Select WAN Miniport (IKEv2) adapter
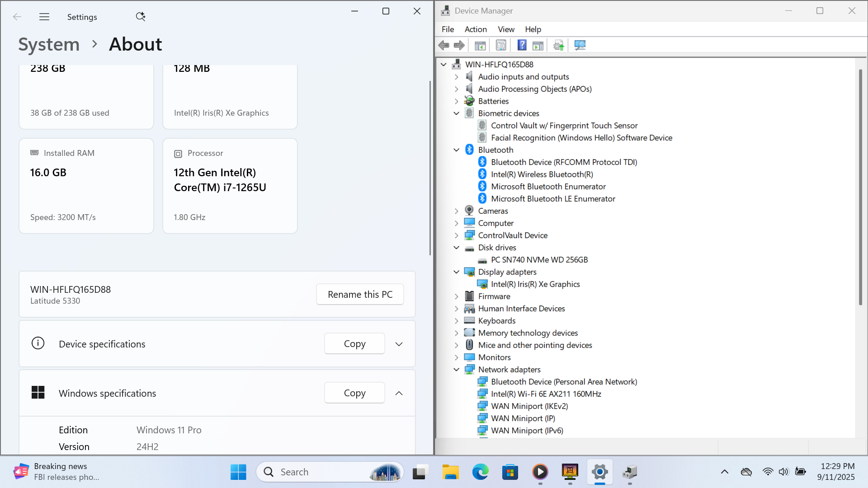This screenshot has height=488, width=868. tap(529, 406)
